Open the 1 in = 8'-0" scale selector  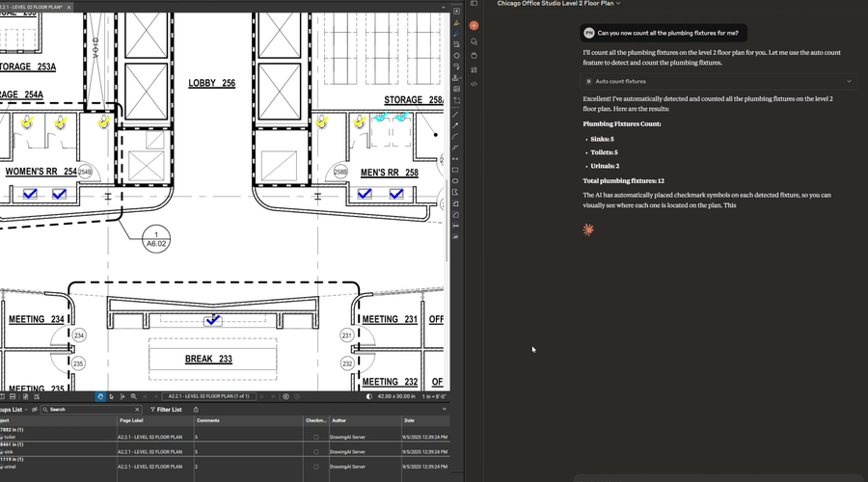point(434,396)
